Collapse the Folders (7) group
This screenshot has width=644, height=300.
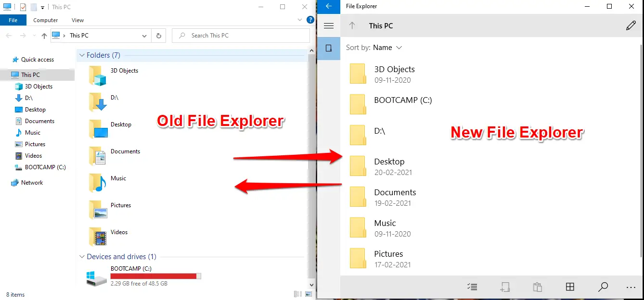point(82,55)
